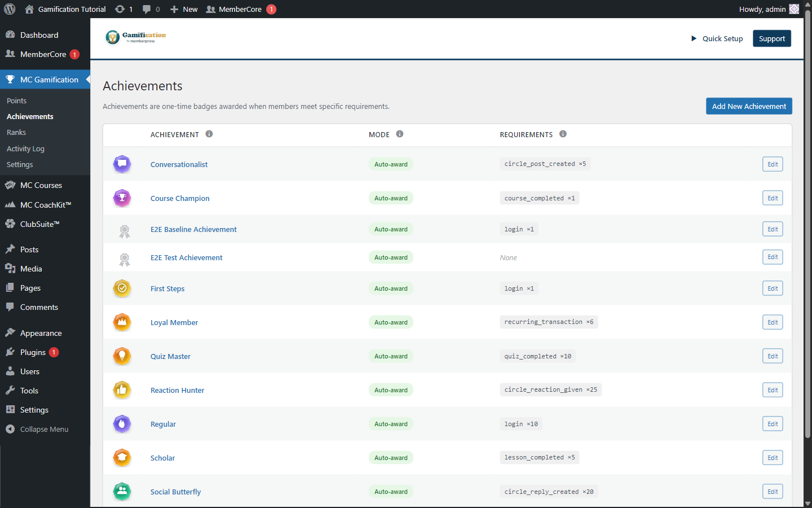The height and width of the screenshot is (508, 812).
Task: Click the Regular flame badge icon
Action: (122, 424)
